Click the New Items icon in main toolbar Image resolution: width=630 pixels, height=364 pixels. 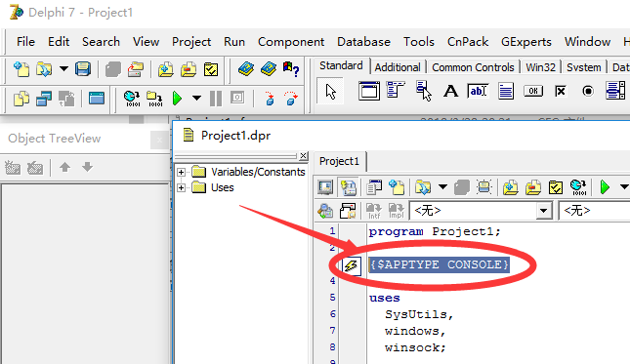(x=21, y=69)
